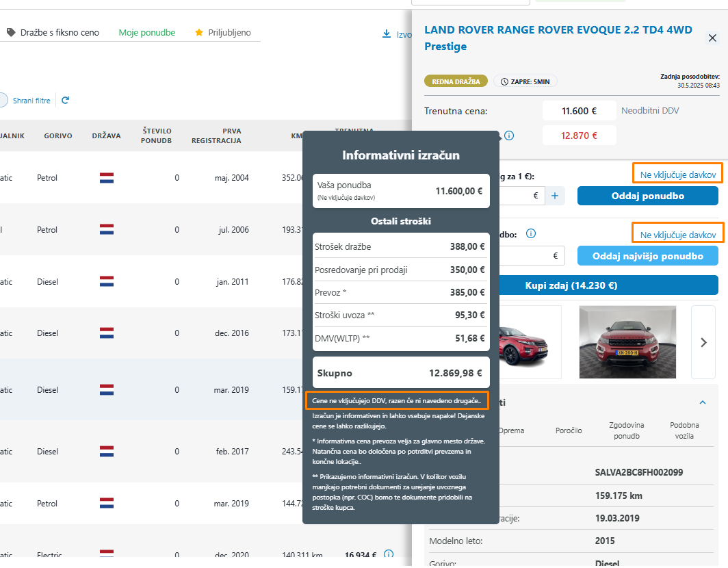Click Netherlands flag in mar. 2019 Diesel row
This screenshot has height=568, width=728.
(x=107, y=389)
